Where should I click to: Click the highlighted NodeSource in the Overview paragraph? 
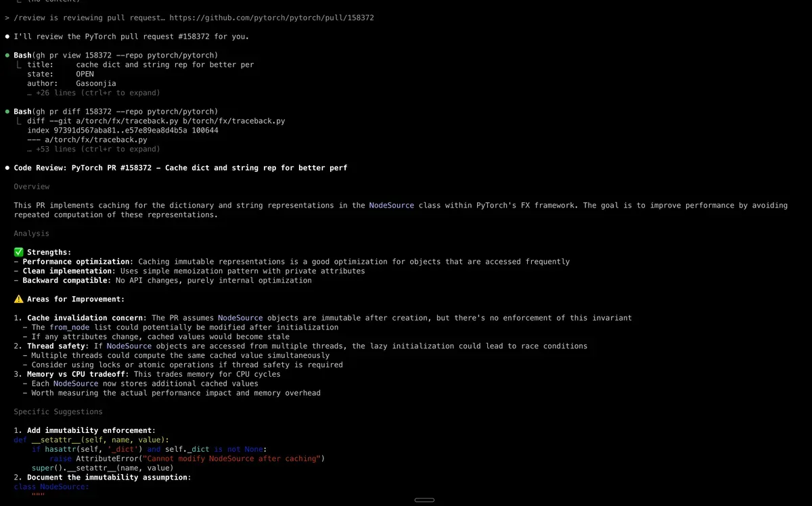pos(391,205)
